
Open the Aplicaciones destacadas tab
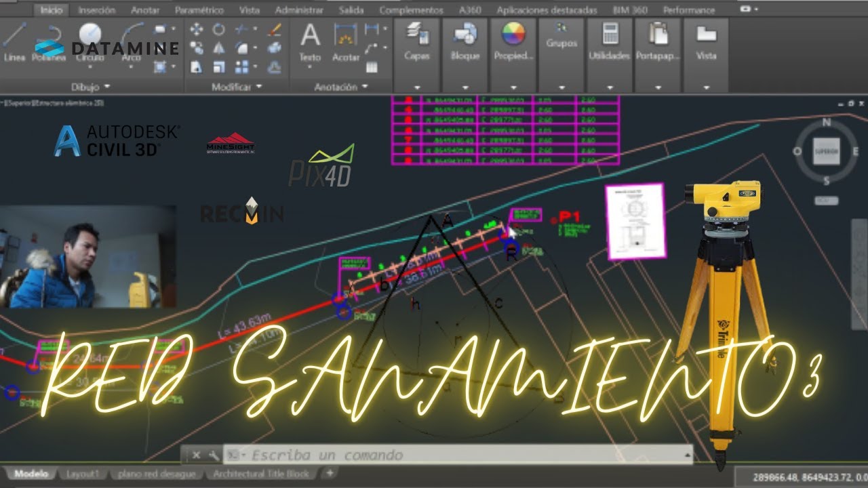[x=547, y=10]
